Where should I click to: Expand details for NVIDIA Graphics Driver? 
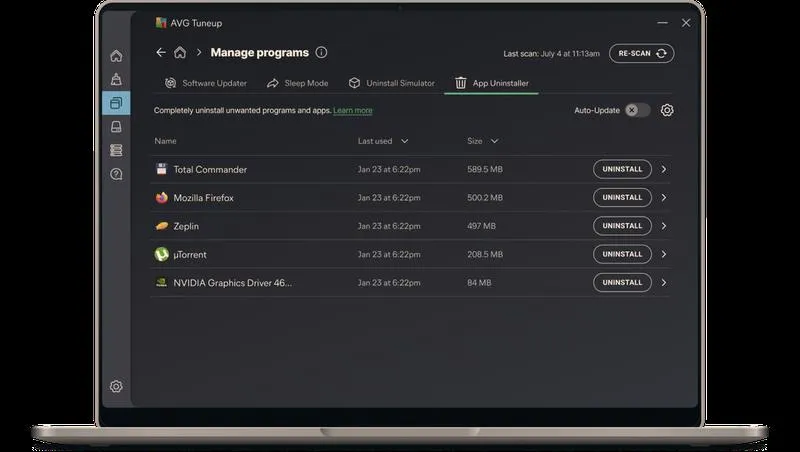click(664, 282)
